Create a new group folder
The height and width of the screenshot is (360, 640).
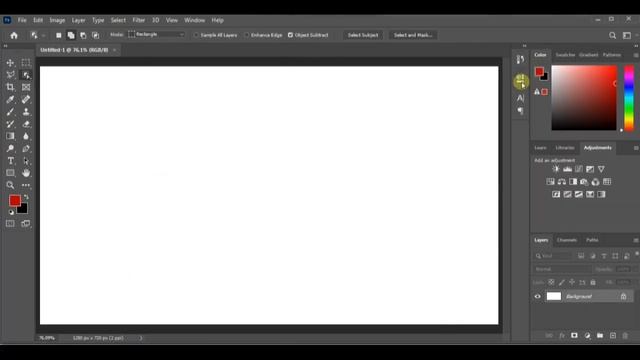tap(600, 336)
